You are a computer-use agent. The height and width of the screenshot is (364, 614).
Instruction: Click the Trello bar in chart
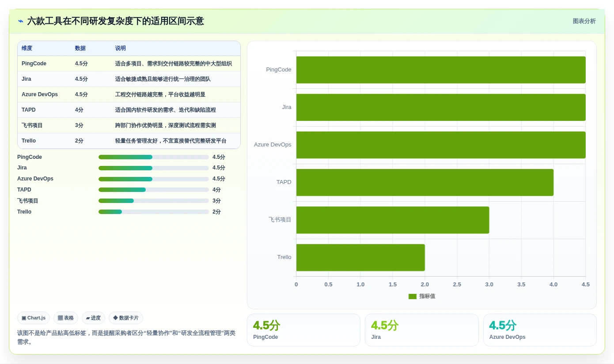pos(360,257)
